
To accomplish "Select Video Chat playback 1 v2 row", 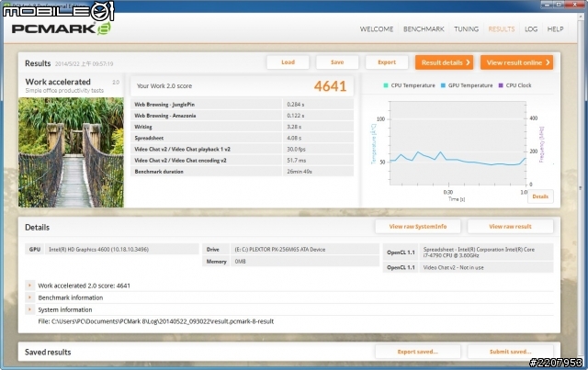I will [243, 150].
